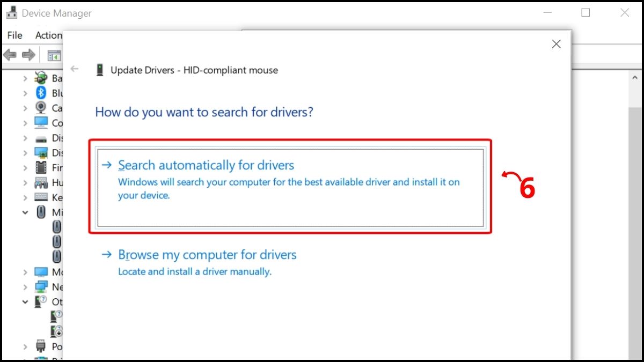Open the Action menu
This screenshot has height=362, width=644.
48,35
